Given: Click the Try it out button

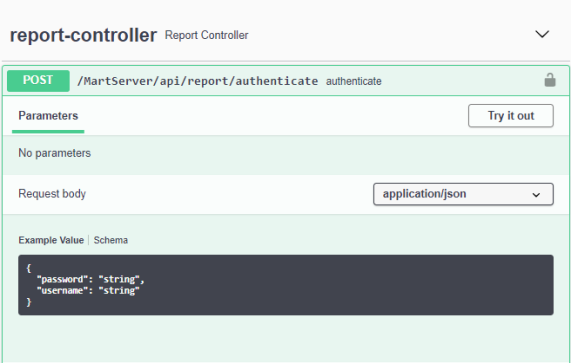Looking at the screenshot, I should tap(511, 116).
